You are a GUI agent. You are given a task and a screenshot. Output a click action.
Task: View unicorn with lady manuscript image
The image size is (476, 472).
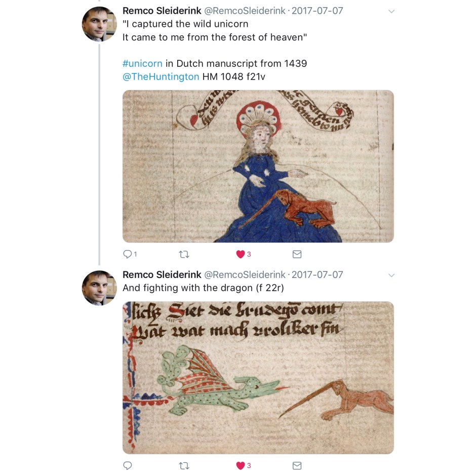(258, 166)
